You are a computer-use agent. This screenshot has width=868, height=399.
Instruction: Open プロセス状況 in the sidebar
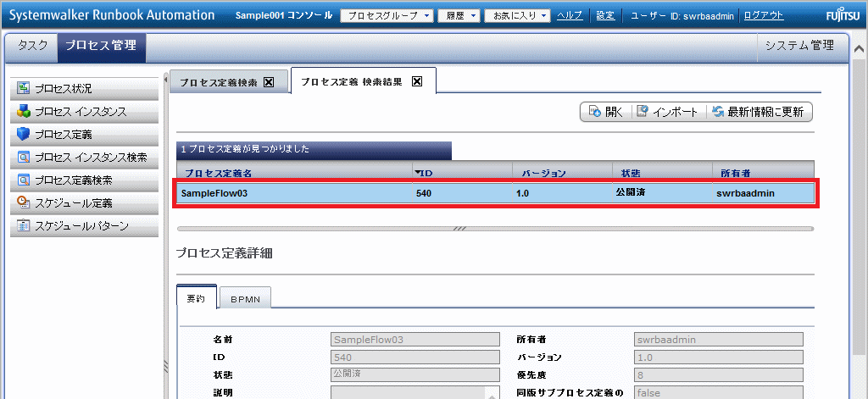click(84, 89)
